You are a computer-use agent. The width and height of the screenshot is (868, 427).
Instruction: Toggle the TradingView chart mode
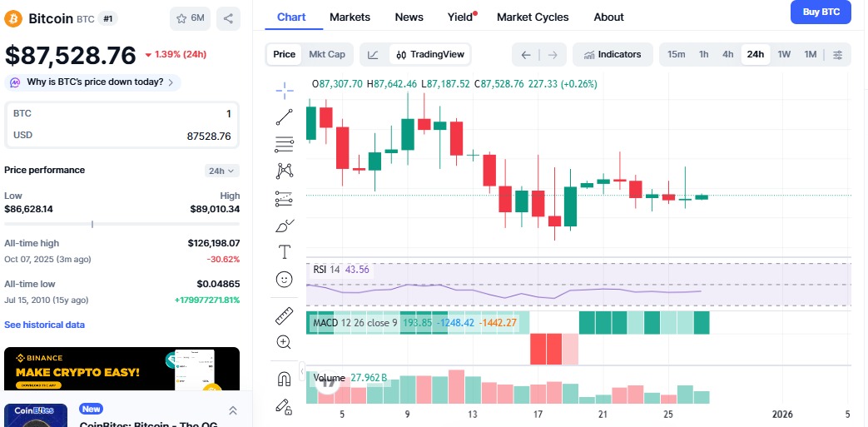[x=430, y=54]
